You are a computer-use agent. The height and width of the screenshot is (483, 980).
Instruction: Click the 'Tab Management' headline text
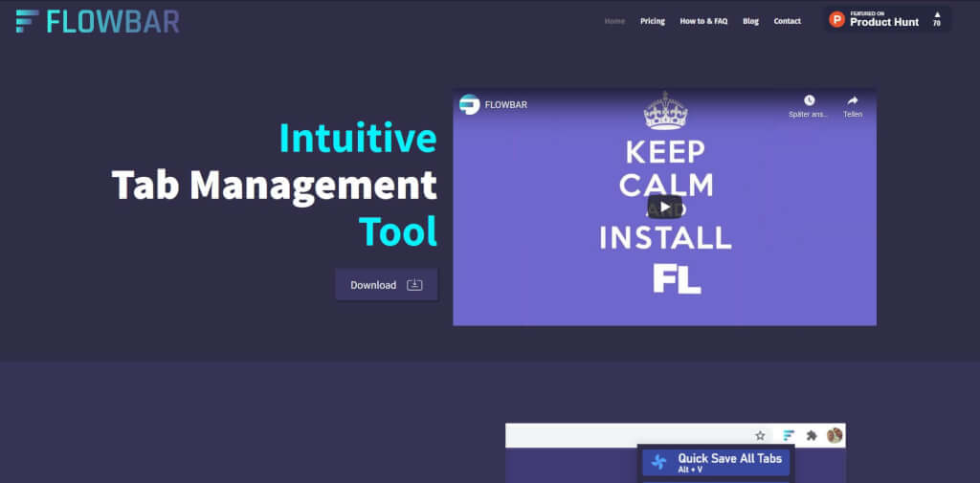coord(275,185)
